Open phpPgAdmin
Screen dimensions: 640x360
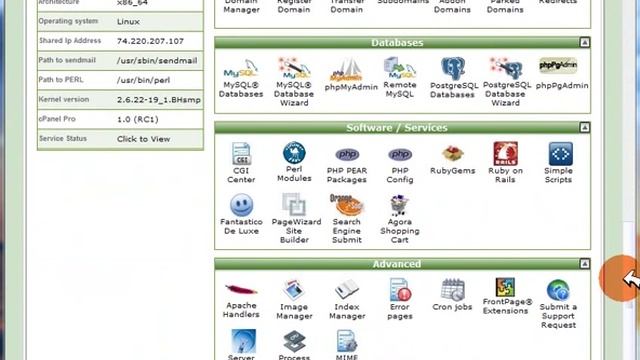[562, 74]
